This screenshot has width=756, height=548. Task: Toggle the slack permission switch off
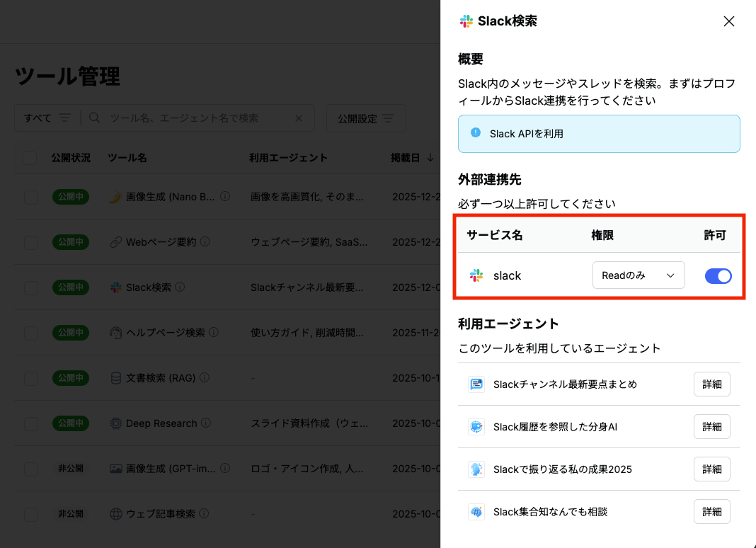click(718, 276)
